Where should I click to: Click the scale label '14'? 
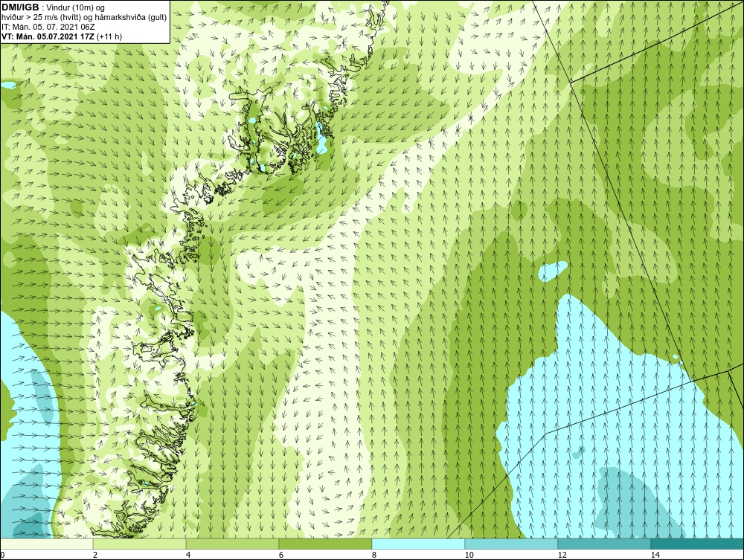[x=655, y=556]
